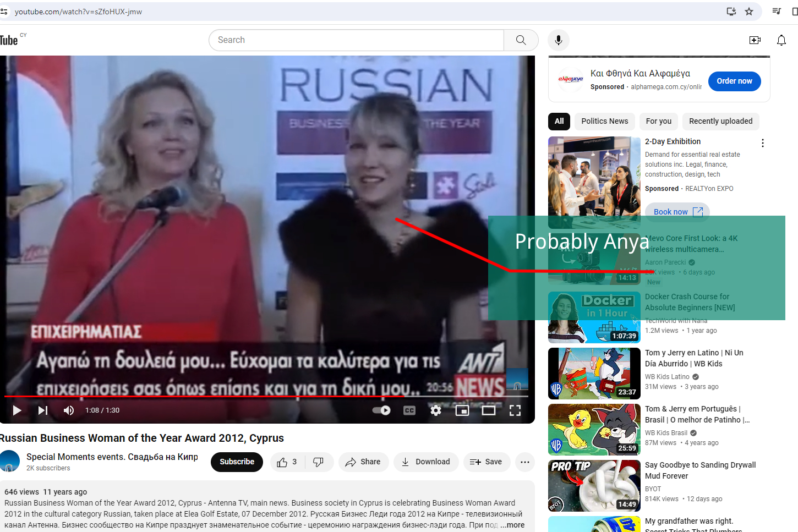Click the search magnifier button
This screenshot has height=532, width=798.
pos(521,40)
